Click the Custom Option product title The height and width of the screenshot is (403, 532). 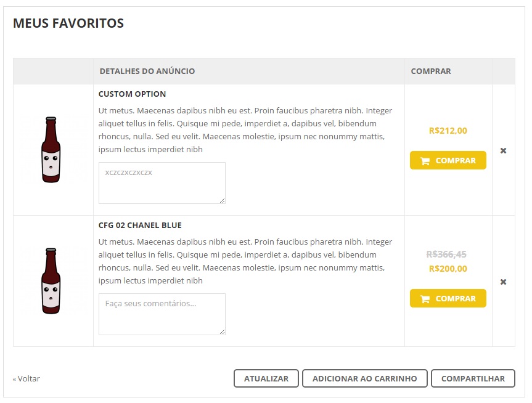132,94
